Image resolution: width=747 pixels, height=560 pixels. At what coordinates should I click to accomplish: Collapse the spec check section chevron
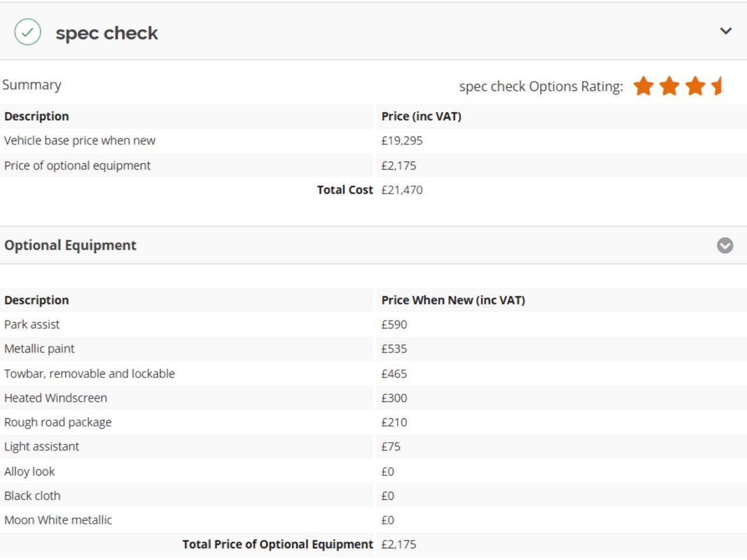[725, 32]
